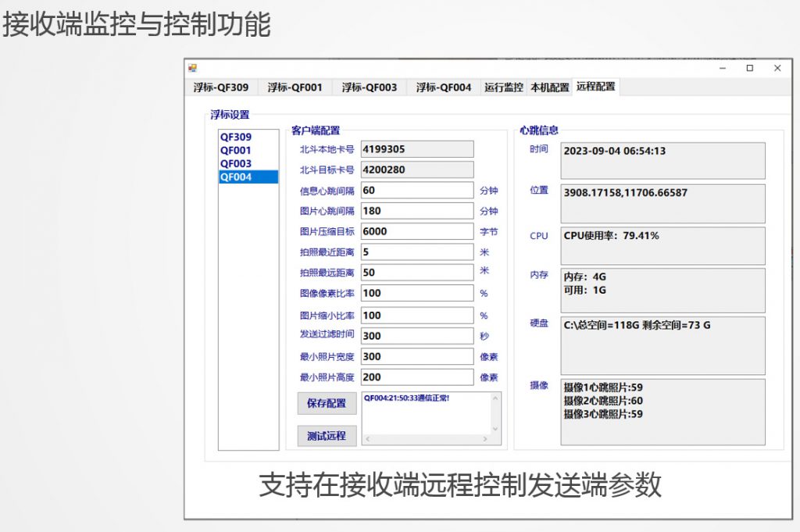Click the 保存配置 button
The image size is (800, 532).
pyautogui.click(x=327, y=403)
